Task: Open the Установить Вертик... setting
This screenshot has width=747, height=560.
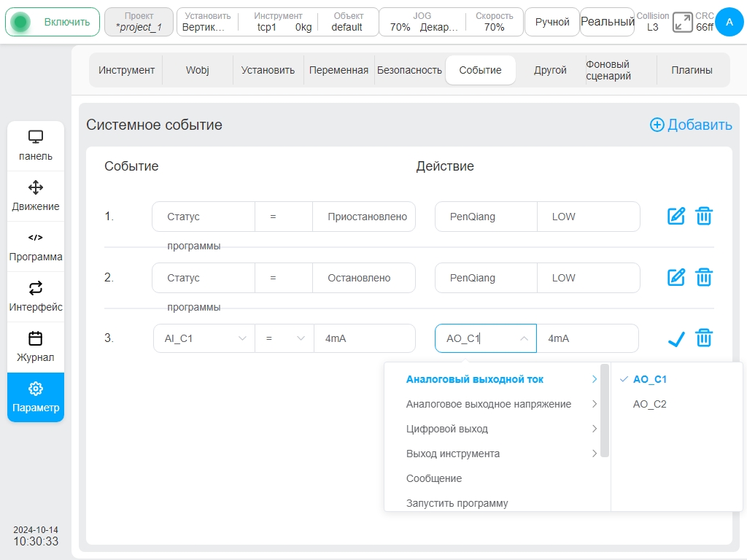Action: [x=208, y=22]
